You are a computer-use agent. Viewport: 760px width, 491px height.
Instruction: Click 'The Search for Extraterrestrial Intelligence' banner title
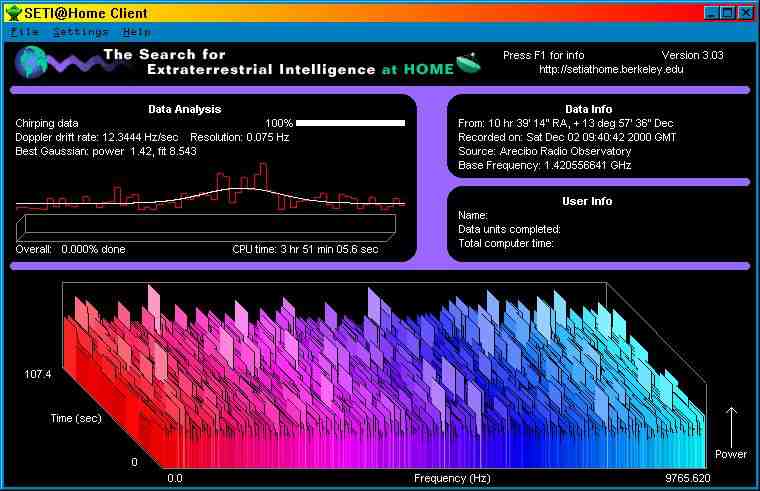239,62
